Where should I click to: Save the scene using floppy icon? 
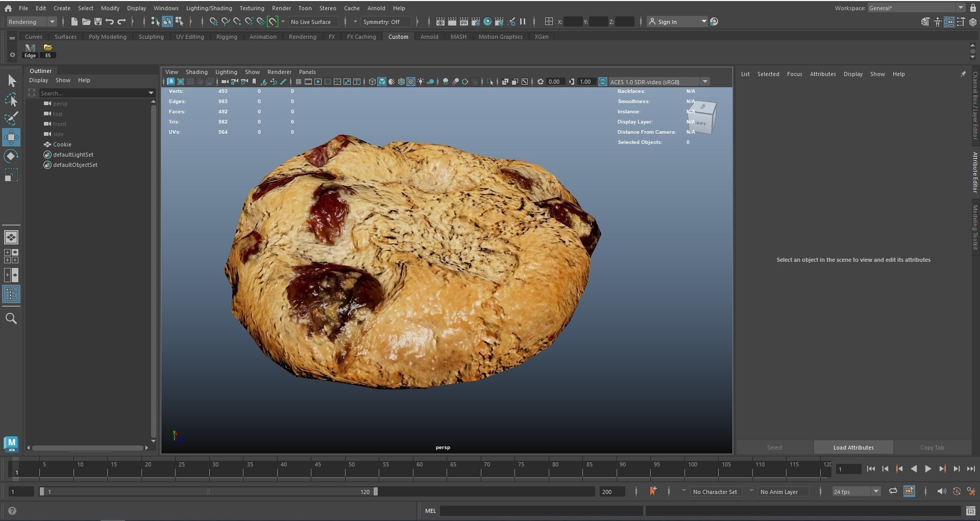point(98,21)
